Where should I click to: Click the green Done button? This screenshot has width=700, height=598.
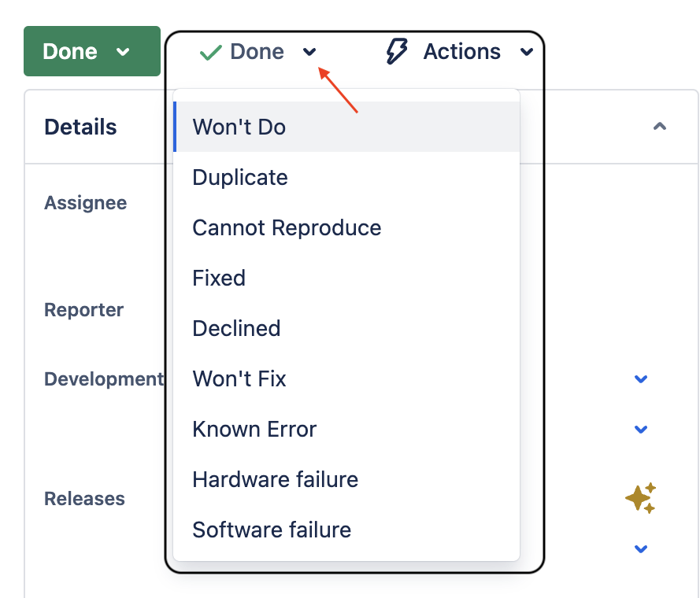point(71,51)
